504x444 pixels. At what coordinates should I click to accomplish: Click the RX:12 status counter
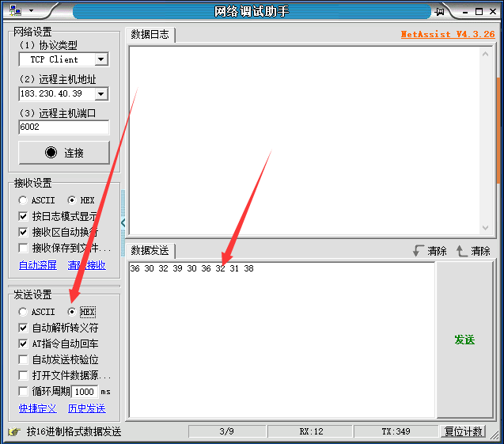(x=311, y=431)
